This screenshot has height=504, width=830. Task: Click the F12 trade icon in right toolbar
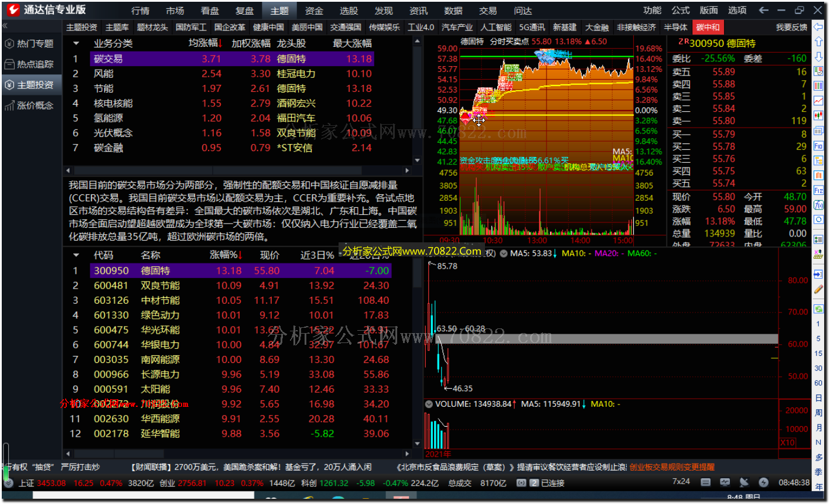818,190
